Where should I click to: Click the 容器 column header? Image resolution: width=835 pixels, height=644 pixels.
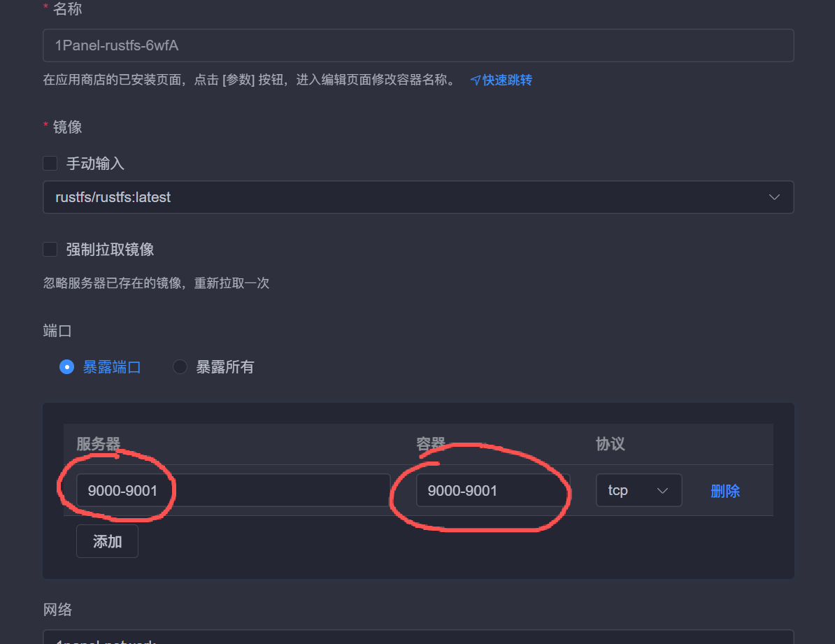pyautogui.click(x=431, y=444)
